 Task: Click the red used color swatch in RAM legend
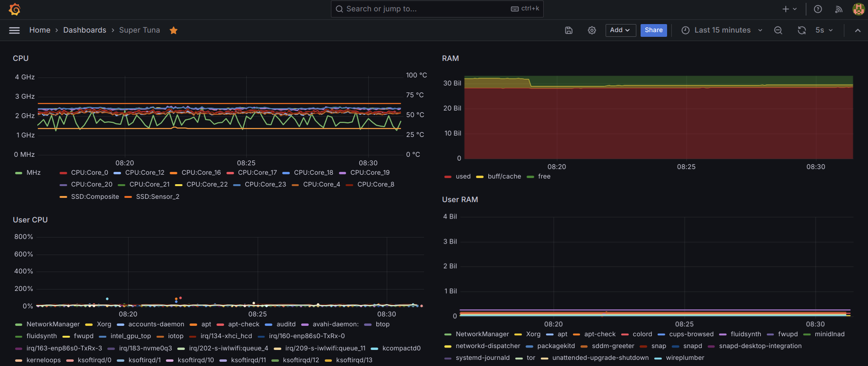coord(448,177)
